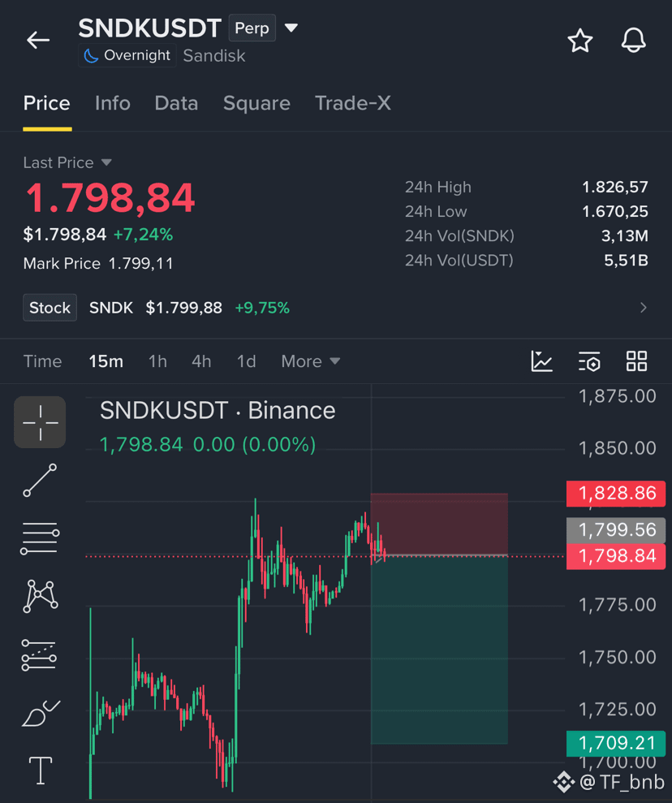672x803 pixels.
Task: Click the 24h Vol(SNDK) value 3,13M
Action: 624,235
